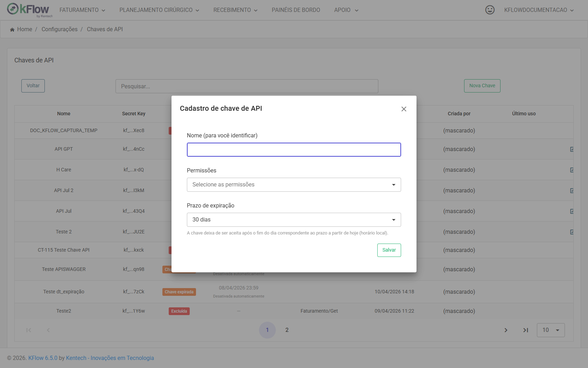The width and height of the screenshot is (588, 368).
Task: Click the H Care name cell
Action: [x=64, y=170]
